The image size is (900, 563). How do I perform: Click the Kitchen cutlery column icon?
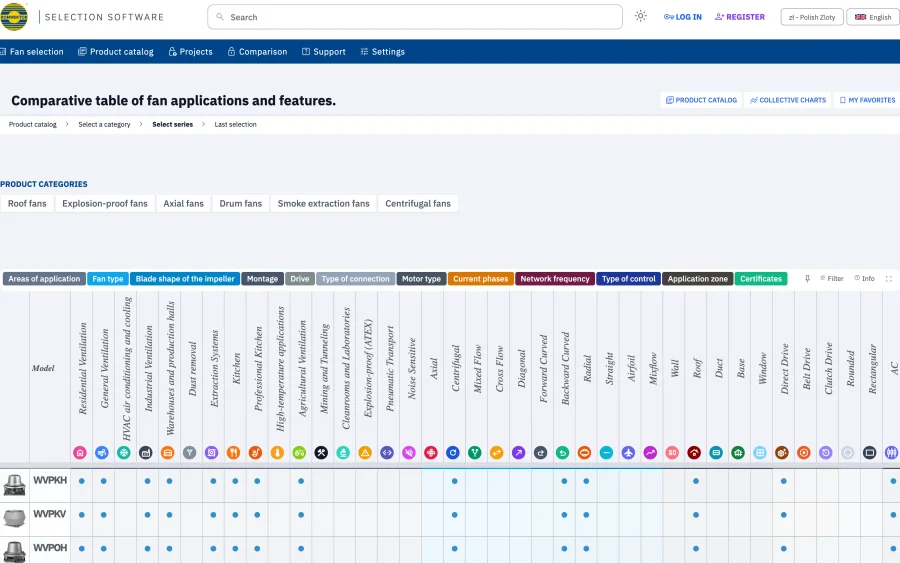(233, 453)
